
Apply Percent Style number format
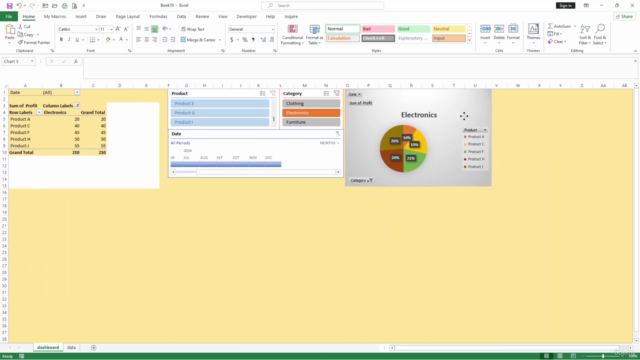[245, 40]
